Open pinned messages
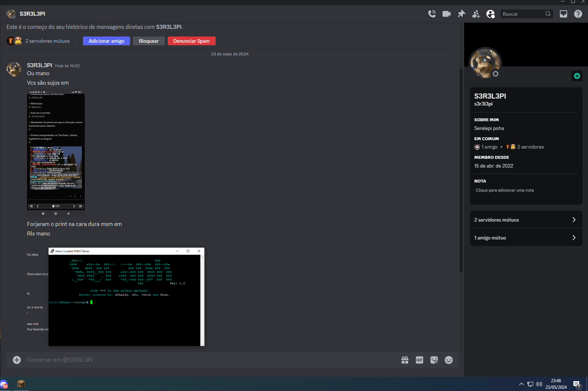The width and height of the screenshot is (588, 391). 461,14
